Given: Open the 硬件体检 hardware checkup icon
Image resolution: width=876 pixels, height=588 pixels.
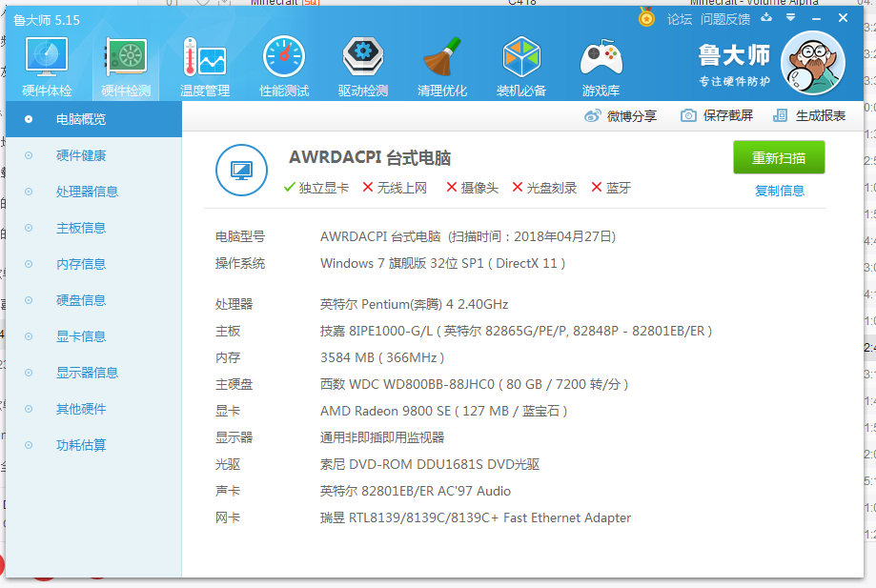Looking at the screenshot, I should click(47, 66).
